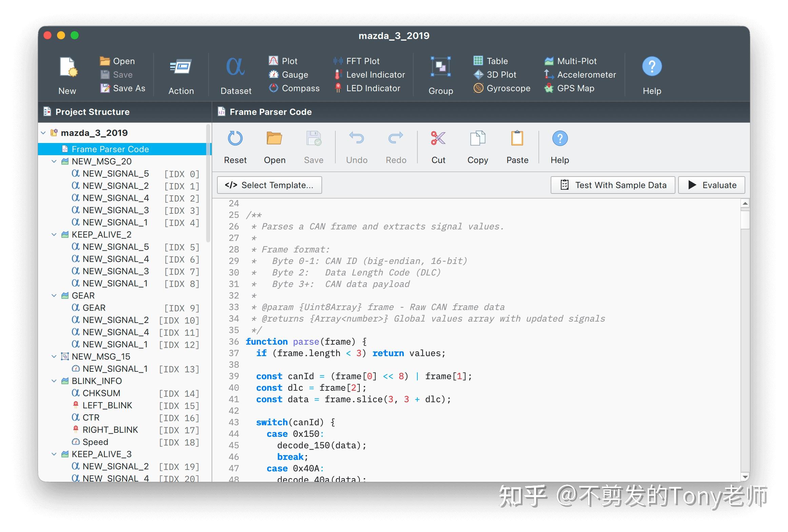This screenshot has width=788, height=532.
Task: Open a script file in code editor toolbar
Action: coord(274,147)
